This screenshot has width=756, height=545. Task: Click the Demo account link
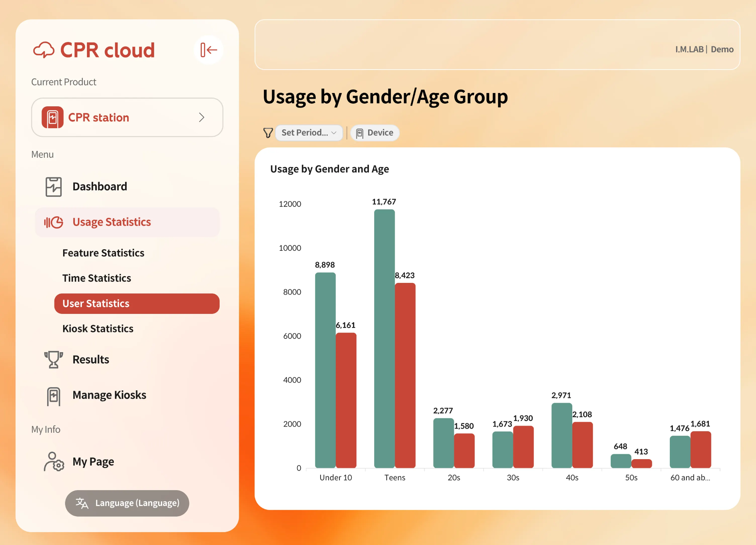pos(722,50)
